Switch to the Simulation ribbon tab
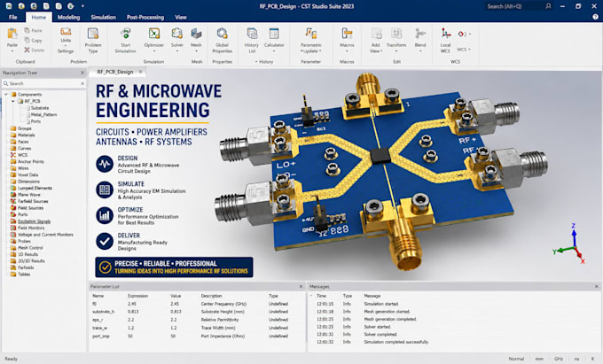Viewport: 603px width, 364px height. pyautogui.click(x=103, y=18)
